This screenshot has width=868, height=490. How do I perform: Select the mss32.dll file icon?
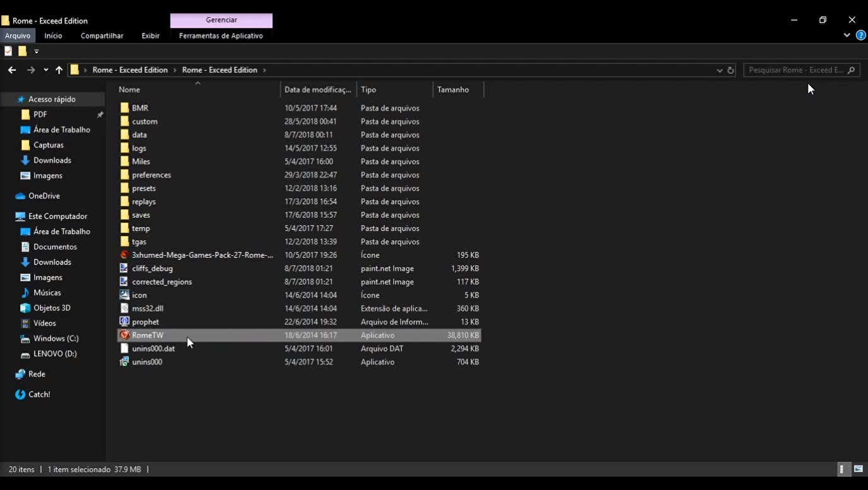(124, 308)
